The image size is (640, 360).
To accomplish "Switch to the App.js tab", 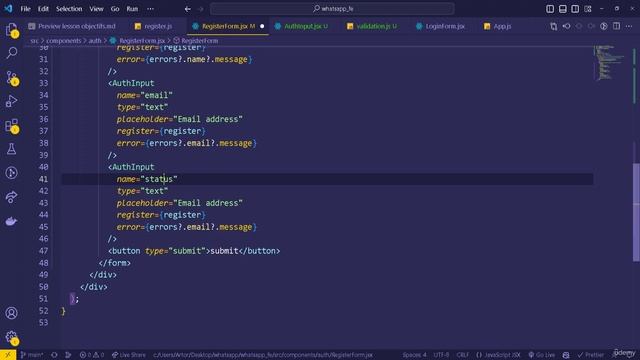I will (497, 26).
